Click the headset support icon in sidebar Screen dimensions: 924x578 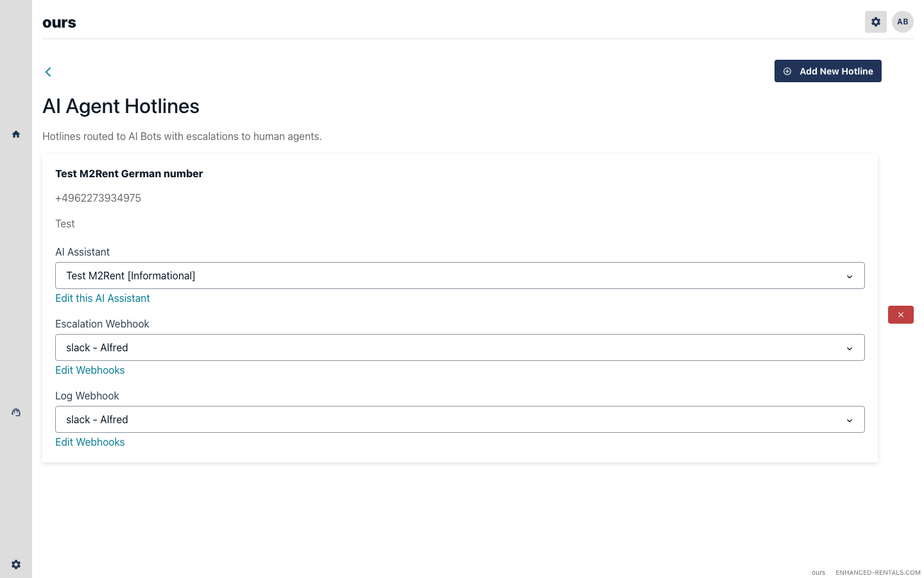coord(16,412)
